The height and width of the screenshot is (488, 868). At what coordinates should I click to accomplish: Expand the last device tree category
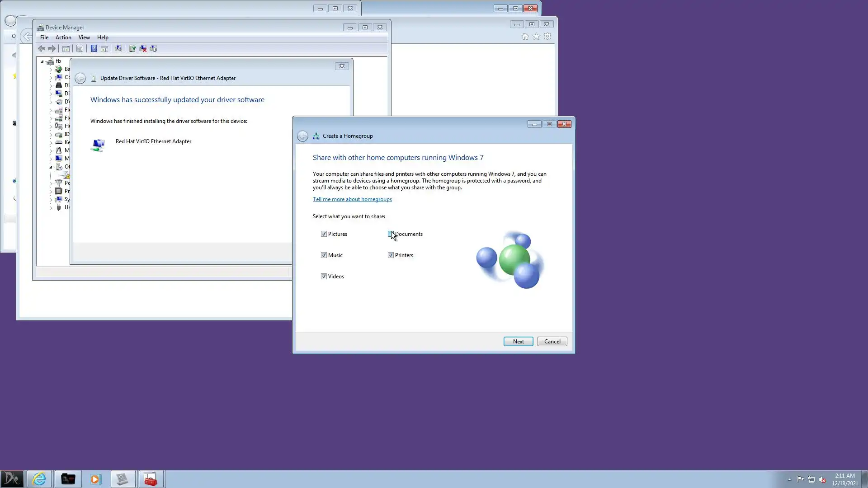pyautogui.click(x=51, y=208)
